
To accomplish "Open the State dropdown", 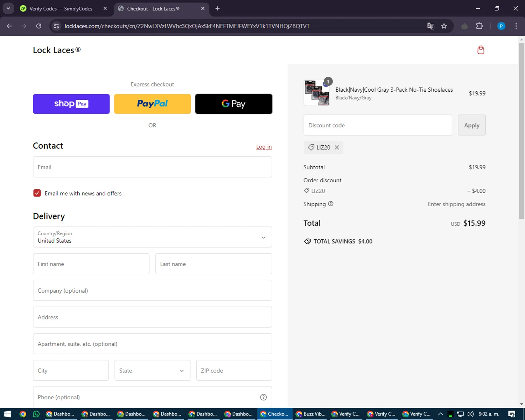I will click(x=152, y=370).
